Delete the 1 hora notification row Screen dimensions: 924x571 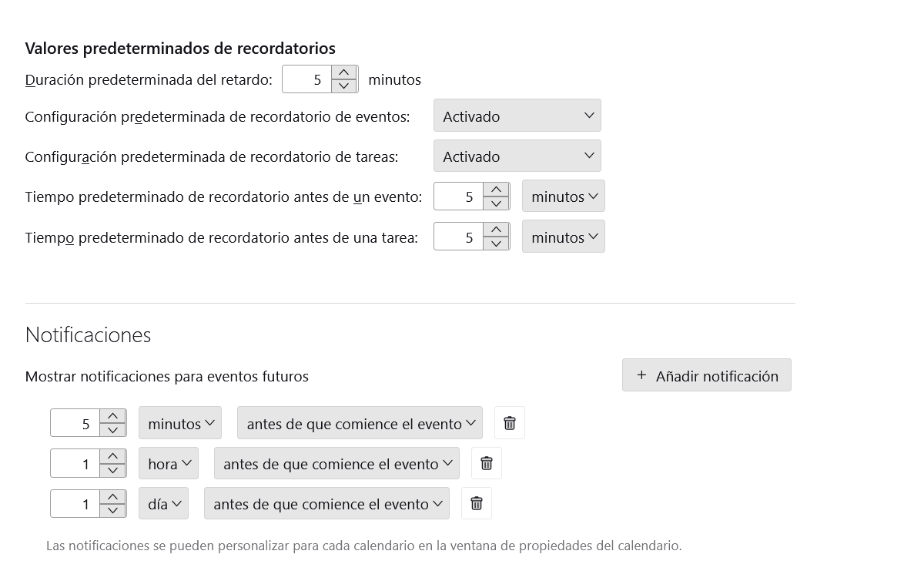[x=486, y=463]
